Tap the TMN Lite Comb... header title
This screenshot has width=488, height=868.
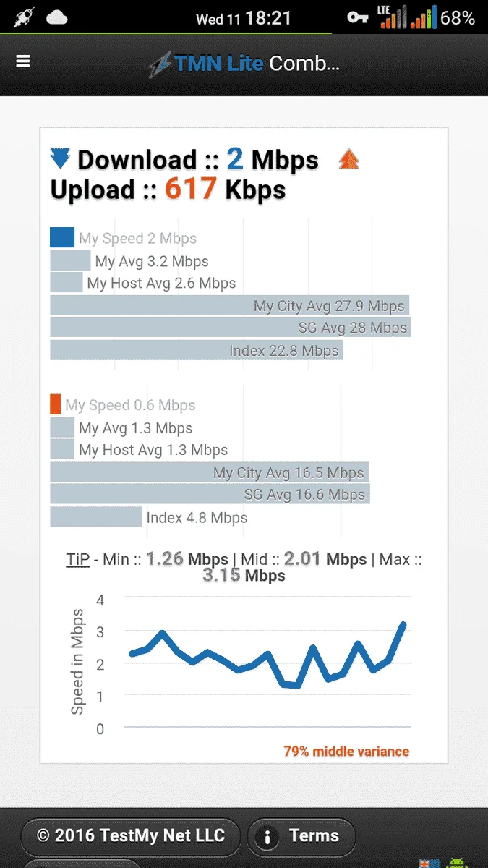point(244,64)
